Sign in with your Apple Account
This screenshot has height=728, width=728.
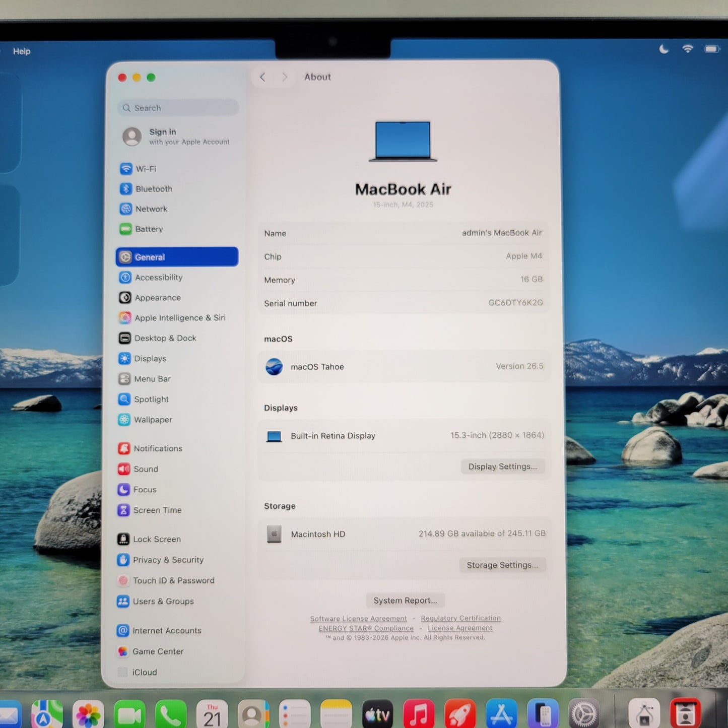[x=177, y=137]
